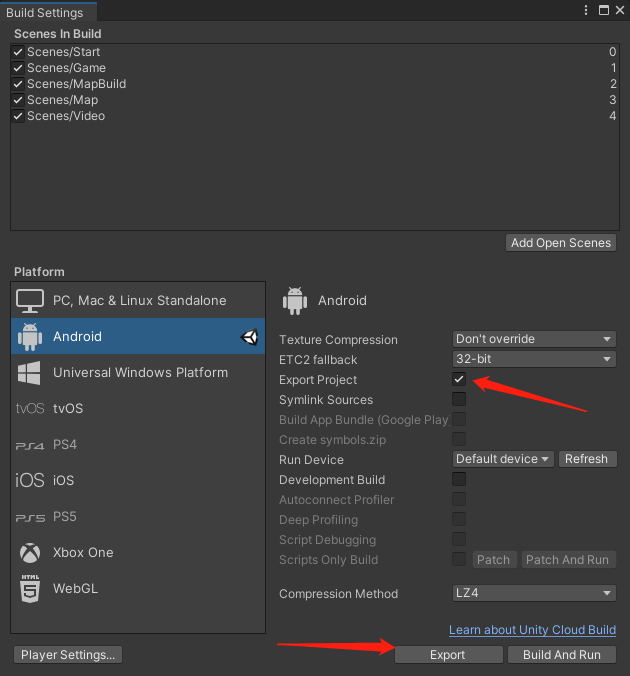
Task: Open Player Settings...
Action: pos(68,654)
